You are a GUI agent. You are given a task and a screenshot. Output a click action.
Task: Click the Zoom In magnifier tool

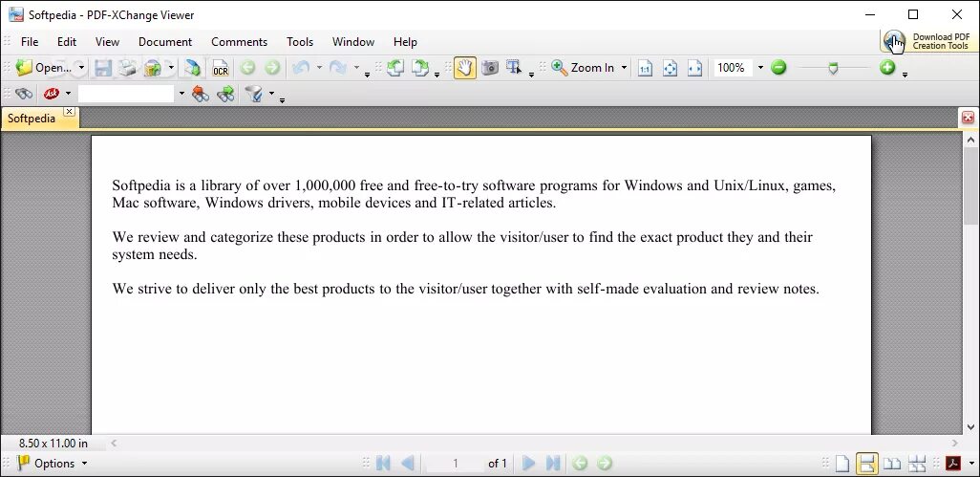tap(583, 68)
